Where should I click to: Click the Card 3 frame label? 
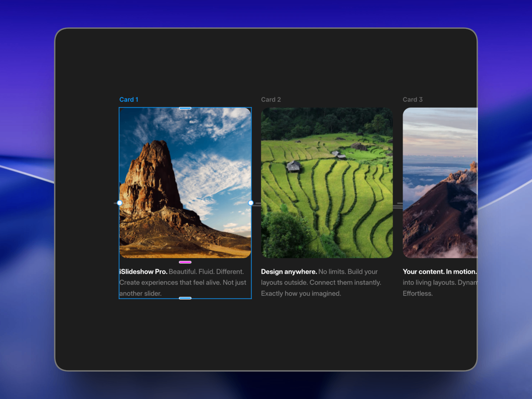(412, 99)
